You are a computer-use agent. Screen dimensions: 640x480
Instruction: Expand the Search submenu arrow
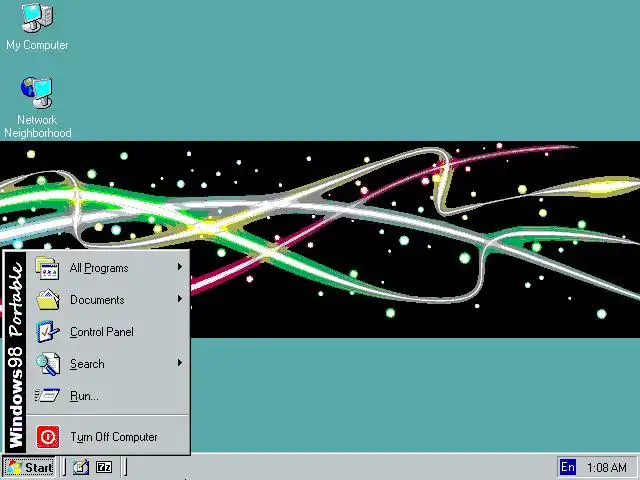(x=180, y=363)
